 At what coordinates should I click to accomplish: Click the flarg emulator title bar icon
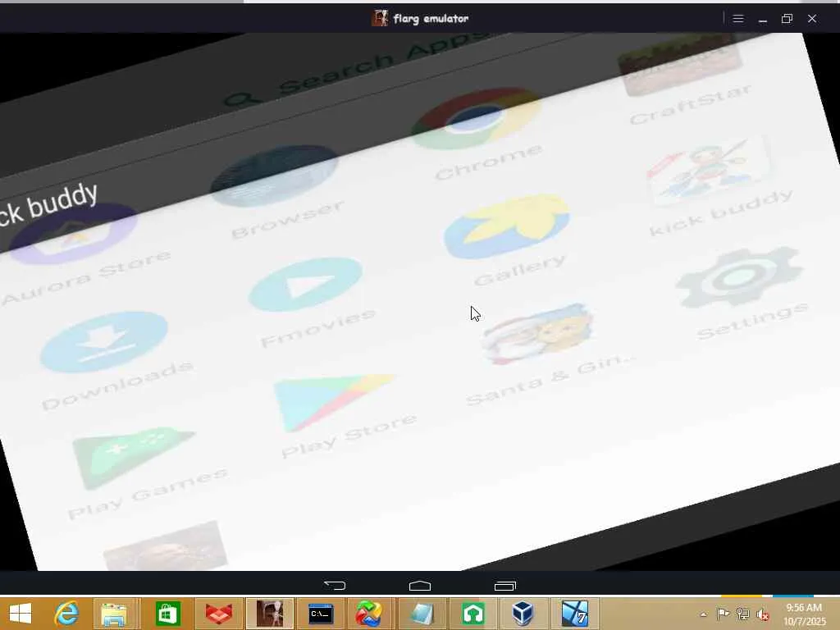[380, 18]
